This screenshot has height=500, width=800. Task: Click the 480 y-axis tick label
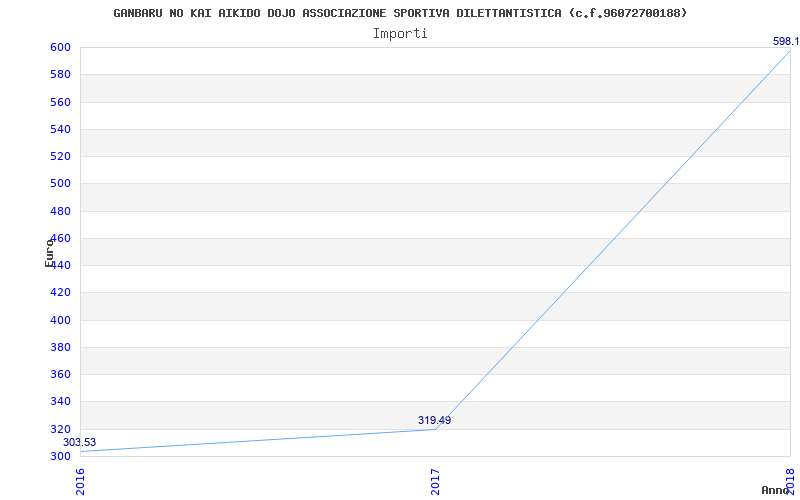click(x=60, y=211)
